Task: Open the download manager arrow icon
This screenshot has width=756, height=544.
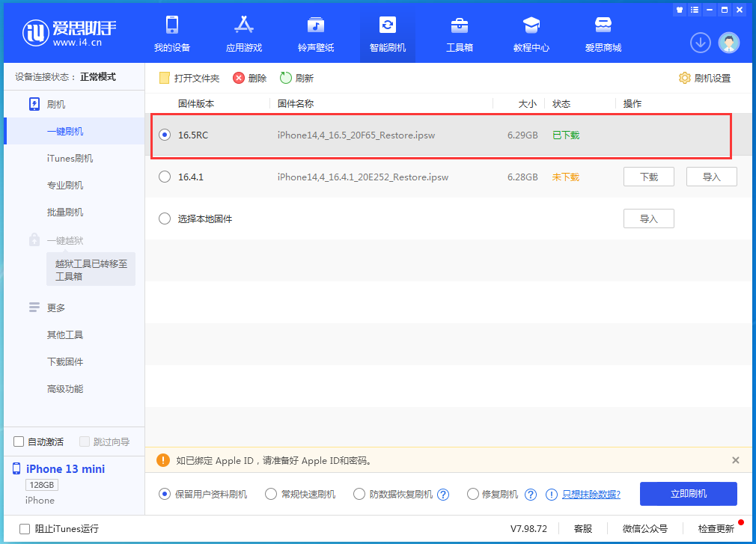Action: 700,43
